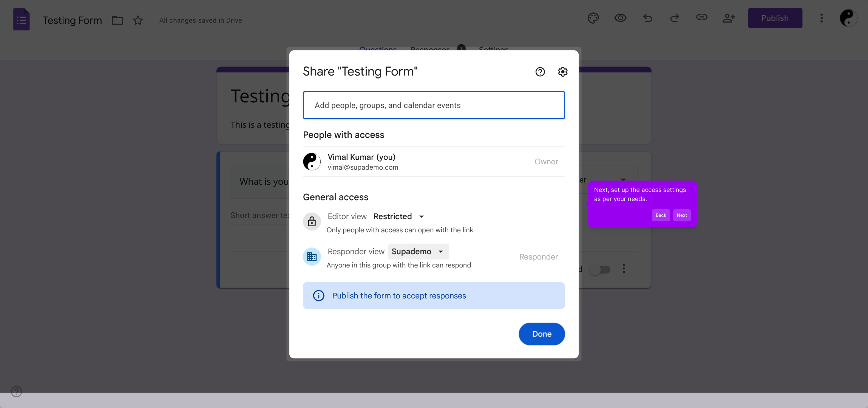
Task: Open add collaborators icon
Action: (x=729, y=18)
